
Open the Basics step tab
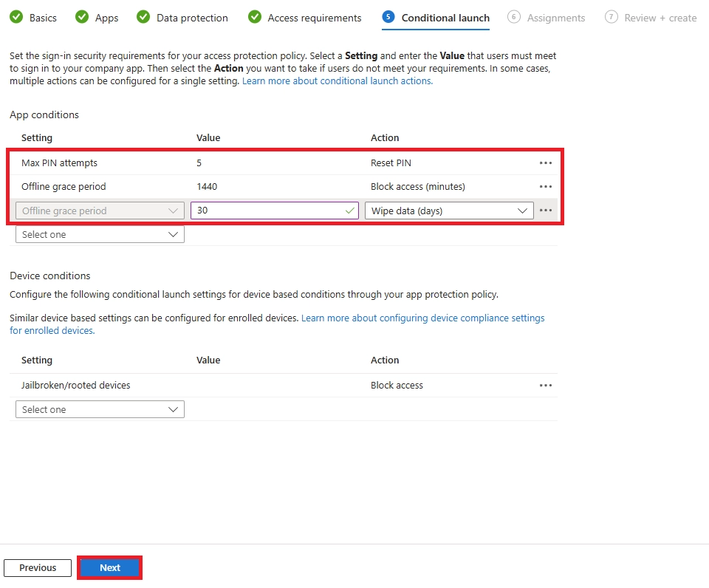click(33, 18)
